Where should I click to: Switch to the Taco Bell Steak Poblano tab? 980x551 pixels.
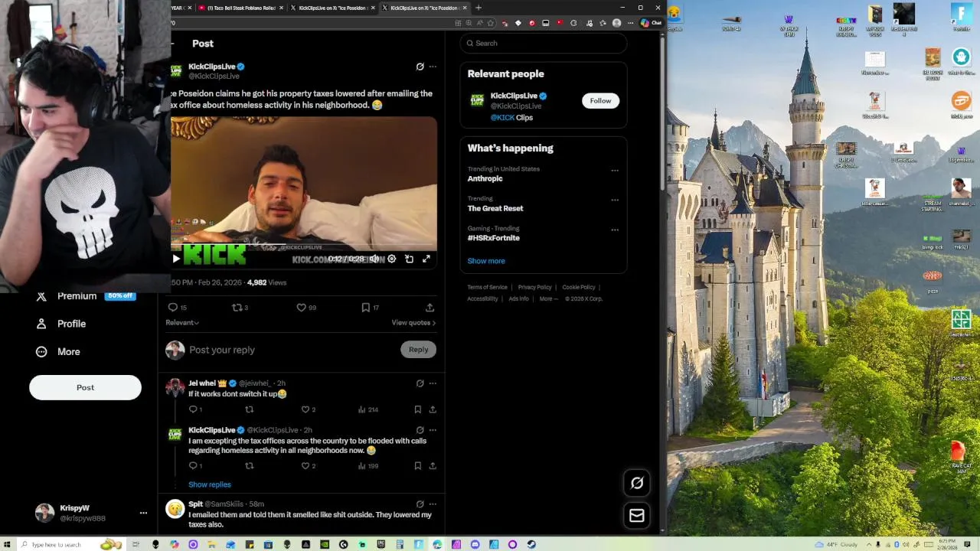(241, 8)
